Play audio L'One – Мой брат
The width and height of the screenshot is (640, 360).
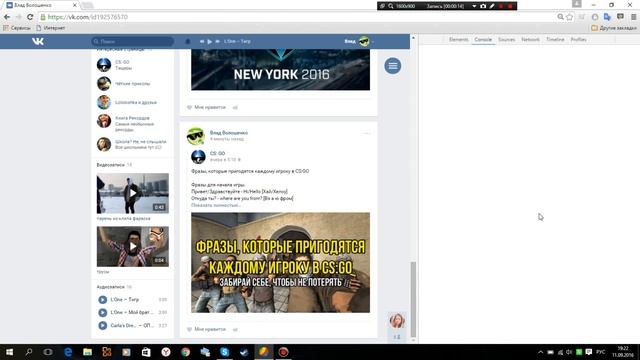point(103,312)
